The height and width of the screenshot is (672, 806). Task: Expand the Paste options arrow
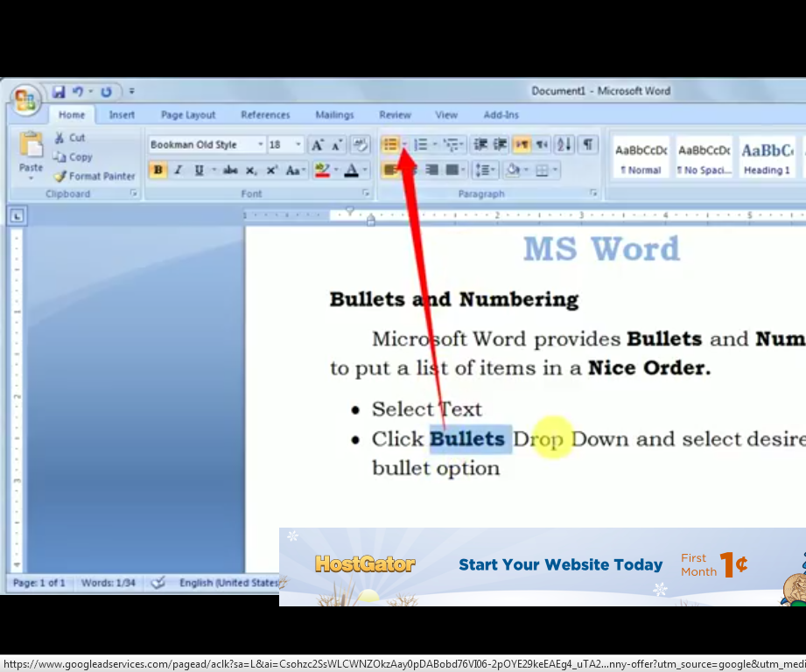pos(31,178)
